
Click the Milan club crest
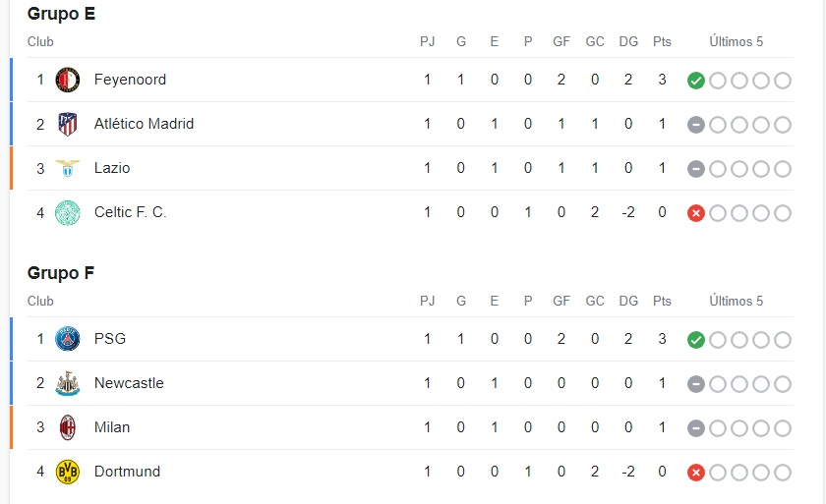[x=68, y=427]
